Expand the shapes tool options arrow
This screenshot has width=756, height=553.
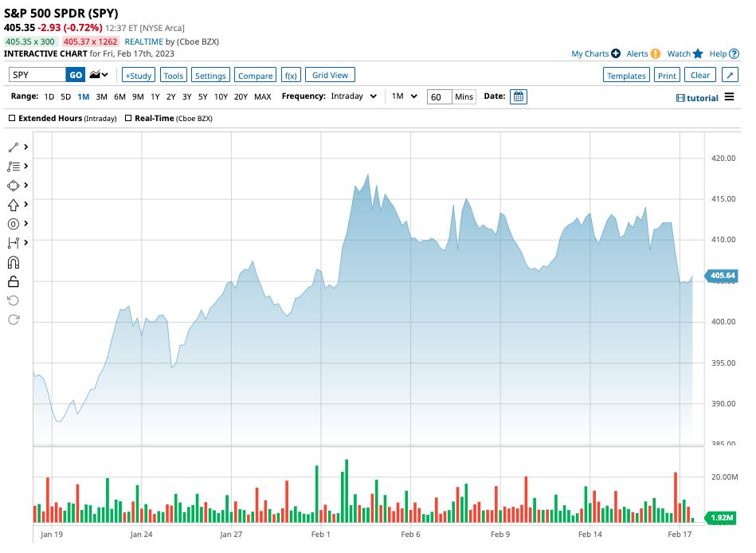coord(26,186)
